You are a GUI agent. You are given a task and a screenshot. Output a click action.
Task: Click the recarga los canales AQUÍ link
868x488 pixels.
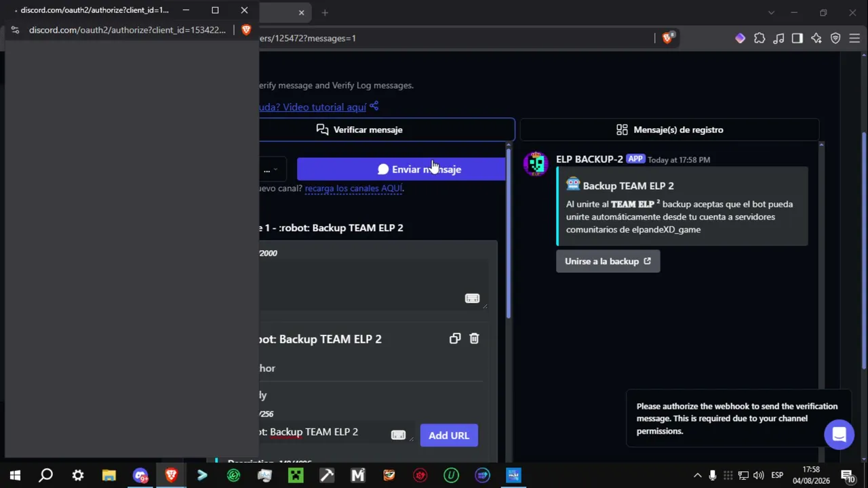pyautogui.click(x=353, y=188)
